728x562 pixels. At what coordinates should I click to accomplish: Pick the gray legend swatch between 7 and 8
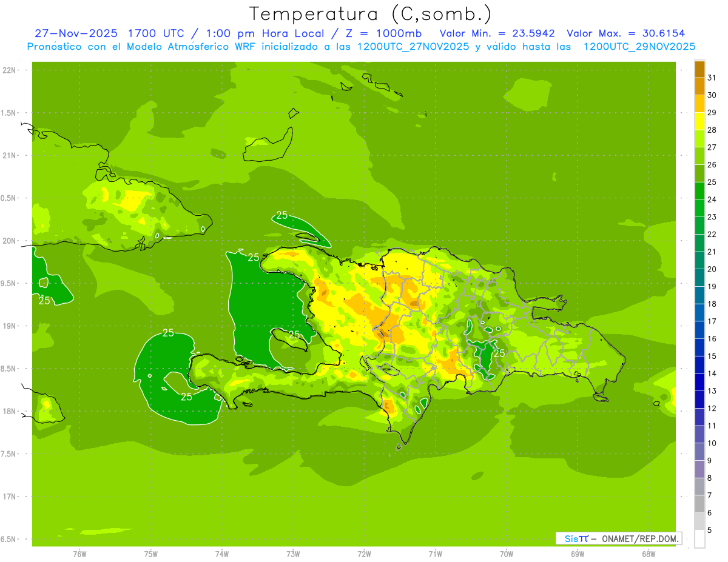click(699, 486)
